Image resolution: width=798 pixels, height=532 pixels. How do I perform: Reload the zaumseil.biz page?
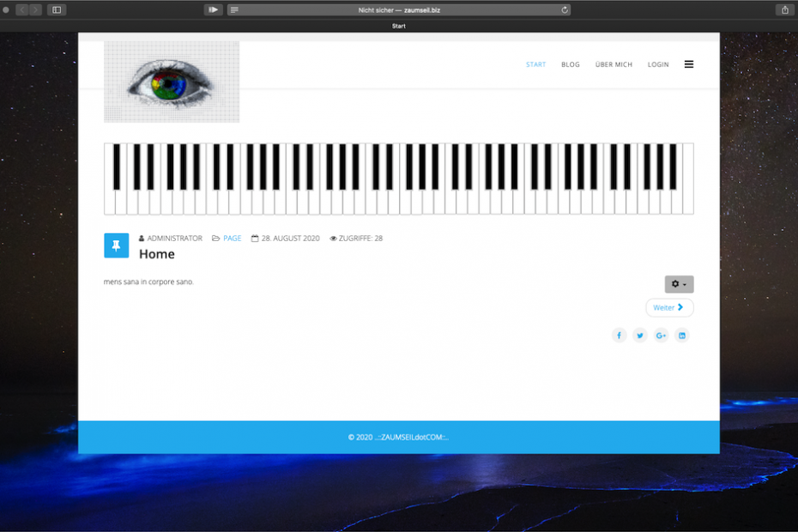[564, 9]
